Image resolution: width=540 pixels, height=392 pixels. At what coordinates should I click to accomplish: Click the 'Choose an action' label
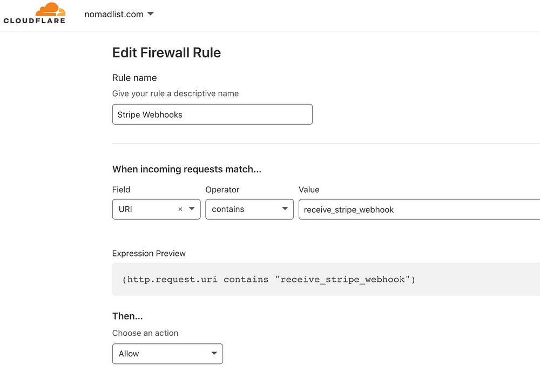[x=145, y=333]
